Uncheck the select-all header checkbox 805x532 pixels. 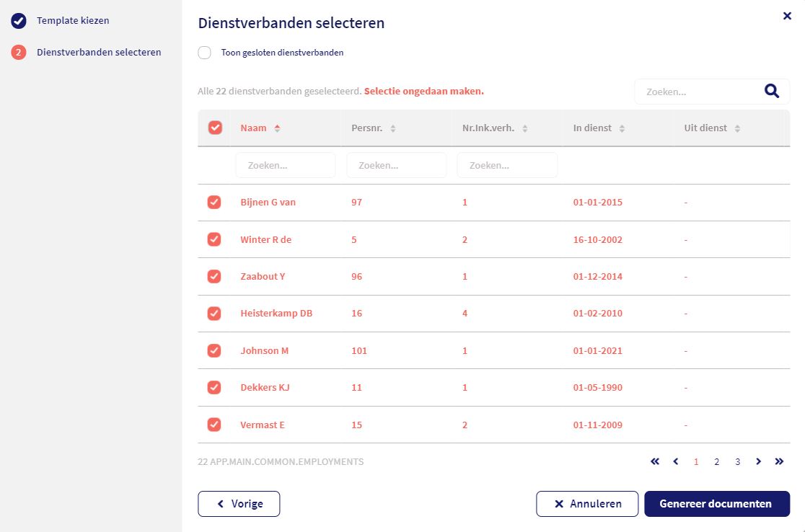coord(215,128)
